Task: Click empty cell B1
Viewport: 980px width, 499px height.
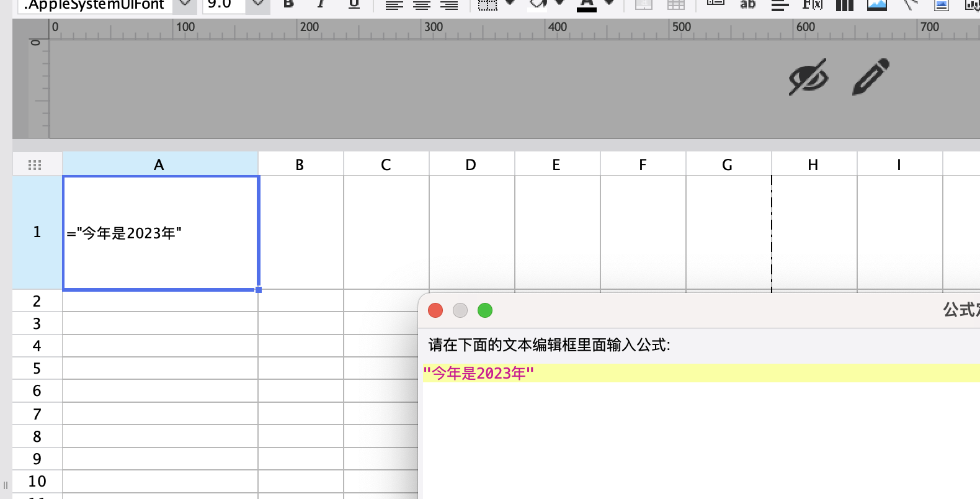Action: [301, 233]
